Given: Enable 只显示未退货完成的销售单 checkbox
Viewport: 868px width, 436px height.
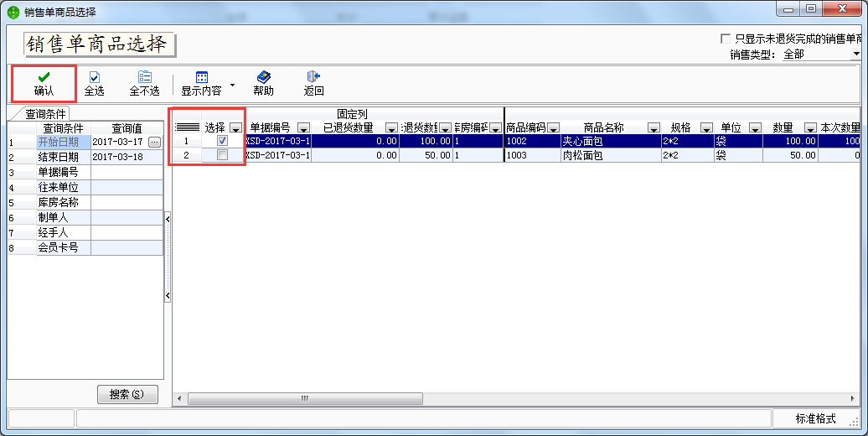Looking at the screenshot, I should click(726, 39).
